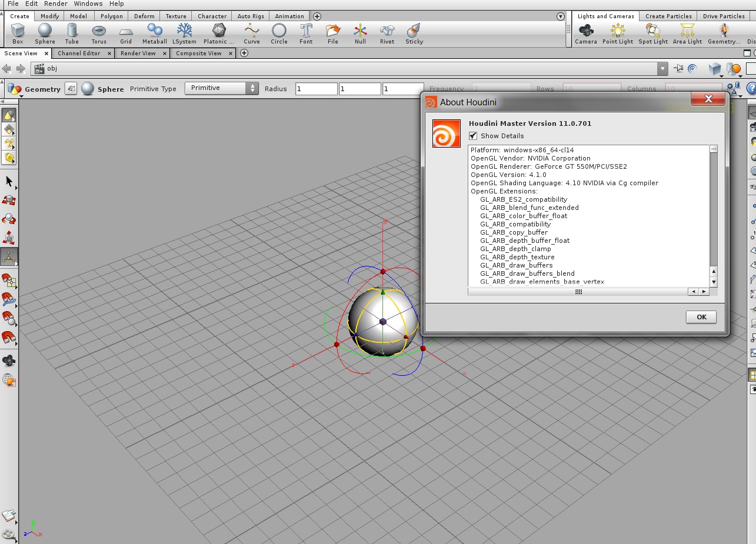Switch to the Render View tab
Viewport: 756px width, 544px height.
pyautogui.click(x=138, y=53)
